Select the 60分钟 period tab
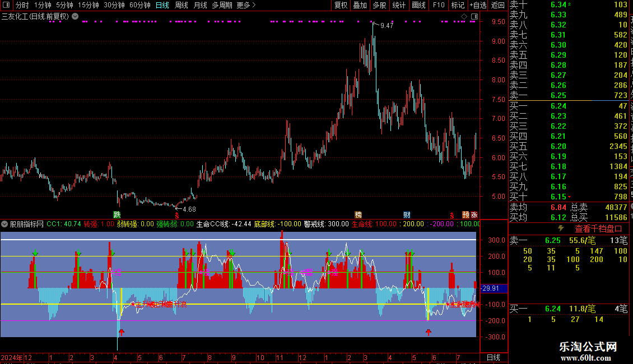The height and width of the screenshot is (364, 633). (140, 5)
